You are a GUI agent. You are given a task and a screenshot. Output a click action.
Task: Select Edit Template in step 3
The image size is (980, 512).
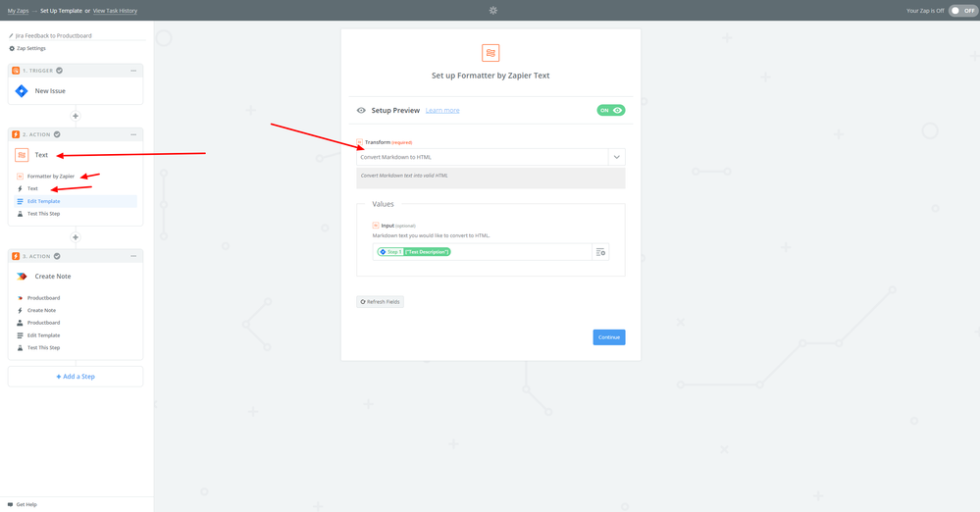44,335
